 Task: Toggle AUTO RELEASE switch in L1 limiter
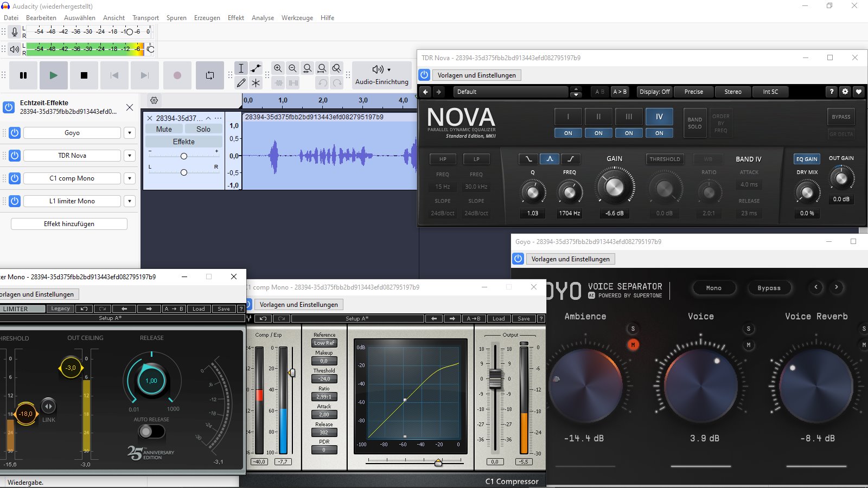point(151,432)
